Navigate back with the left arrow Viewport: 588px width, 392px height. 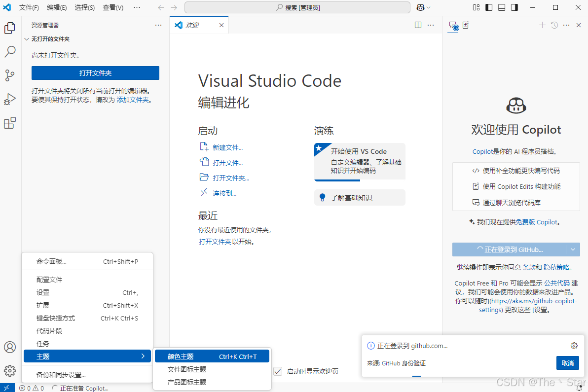click(x=161, y=7)
